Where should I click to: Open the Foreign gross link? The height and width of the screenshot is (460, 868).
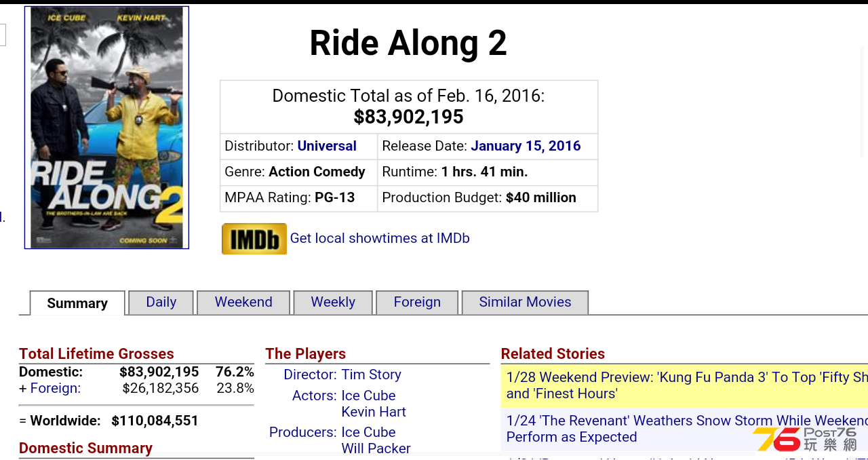click(55, 388)
